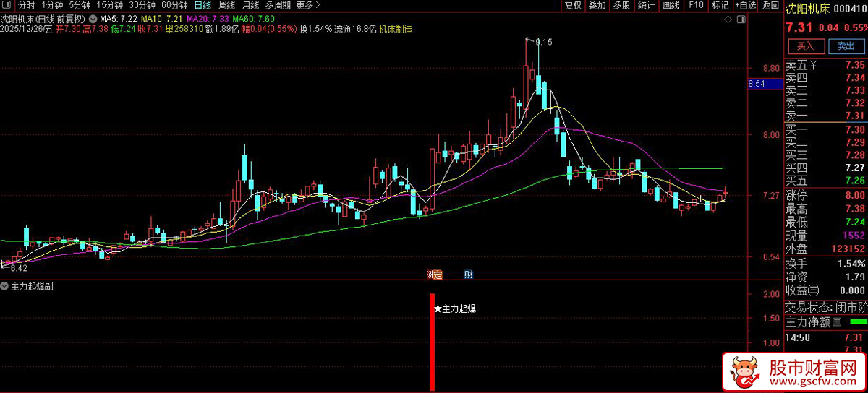Click the 财 marker icon under the chart
The height and width of the screenshot is (393, 868).
469,275
